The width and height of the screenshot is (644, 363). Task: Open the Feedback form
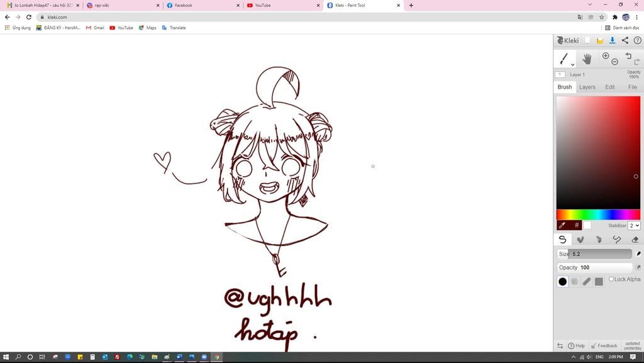[x=604, y=346]
